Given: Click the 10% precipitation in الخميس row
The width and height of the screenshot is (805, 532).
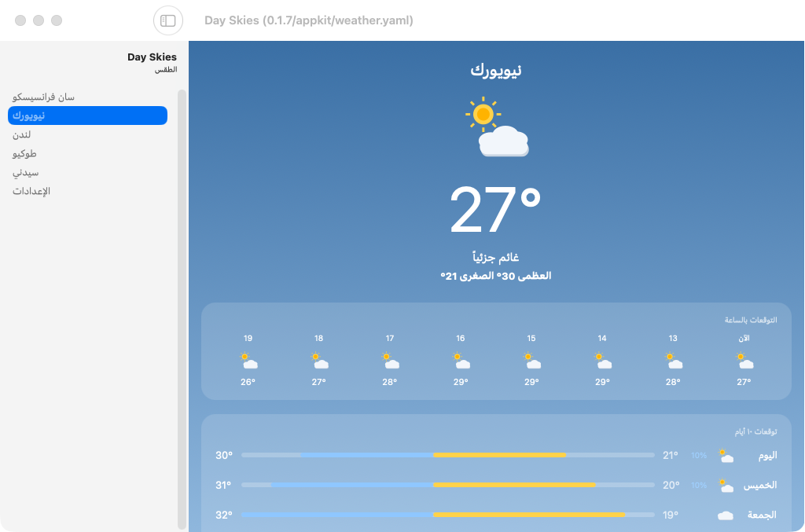Looking at the screenshot, I should pos(699,486).
